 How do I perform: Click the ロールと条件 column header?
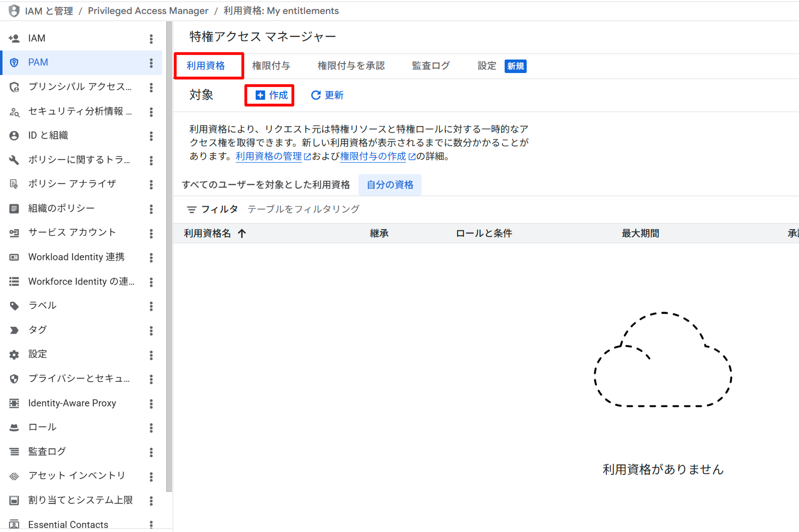[484, 233]
